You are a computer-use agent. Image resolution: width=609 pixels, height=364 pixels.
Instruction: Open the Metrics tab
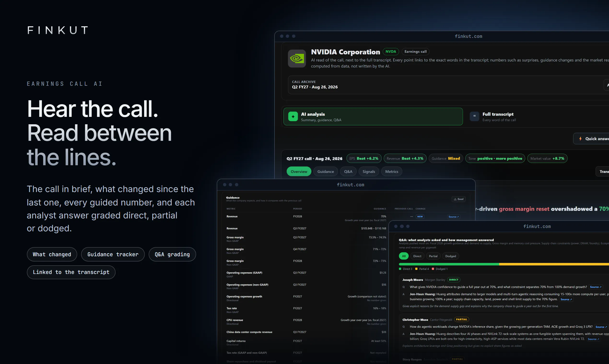point(392,171)
